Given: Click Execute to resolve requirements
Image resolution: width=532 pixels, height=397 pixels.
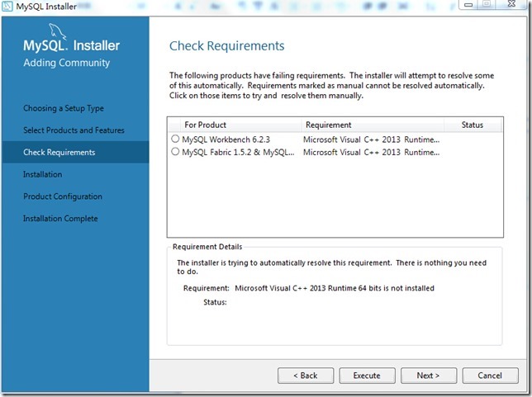Looking at the screenshot, I should pos(367,376).
